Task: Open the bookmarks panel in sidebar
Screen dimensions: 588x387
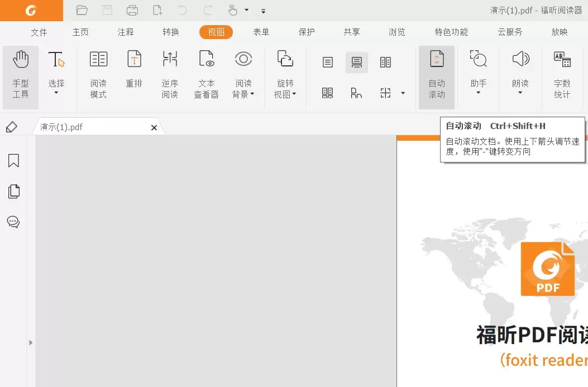Action: pyautogui.click(x=13, y=160)
